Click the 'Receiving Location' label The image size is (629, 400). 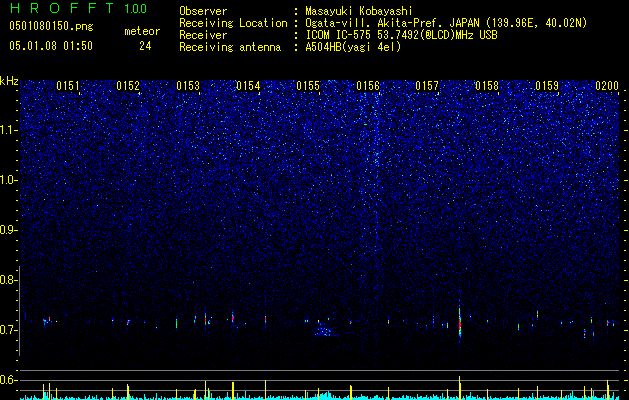pyautogui.click(x=233, y=24)
